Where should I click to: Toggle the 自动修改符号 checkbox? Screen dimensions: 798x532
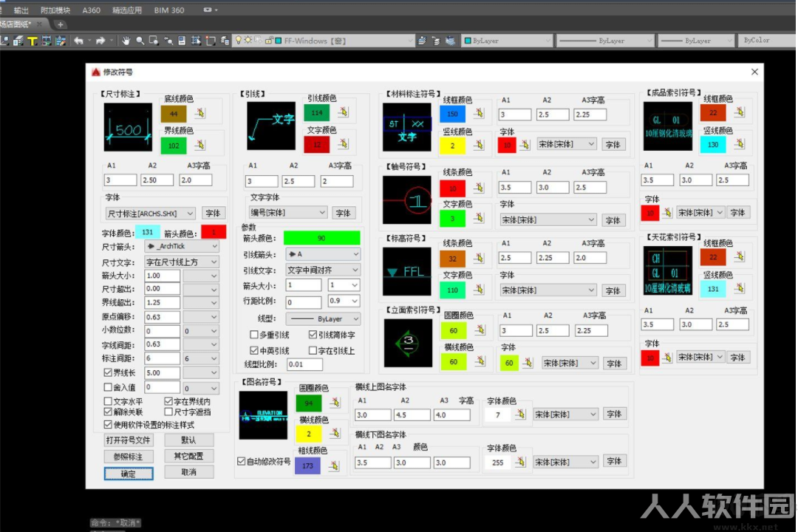pos(241,461)
